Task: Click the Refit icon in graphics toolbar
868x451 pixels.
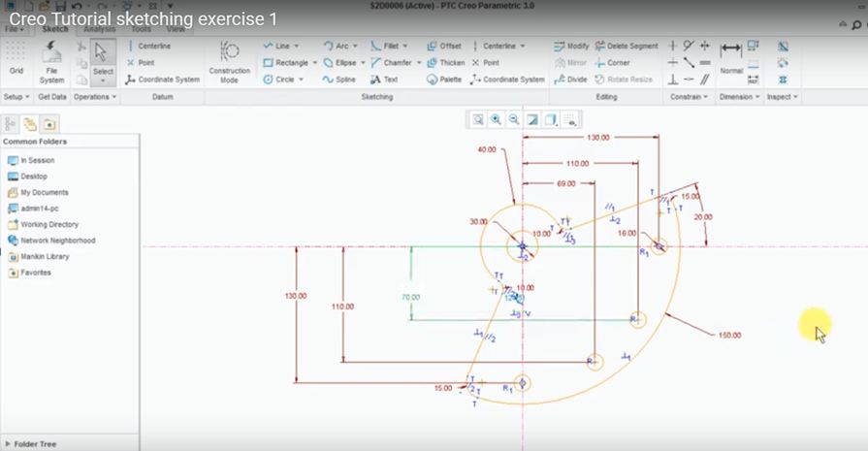Action: 478,119
